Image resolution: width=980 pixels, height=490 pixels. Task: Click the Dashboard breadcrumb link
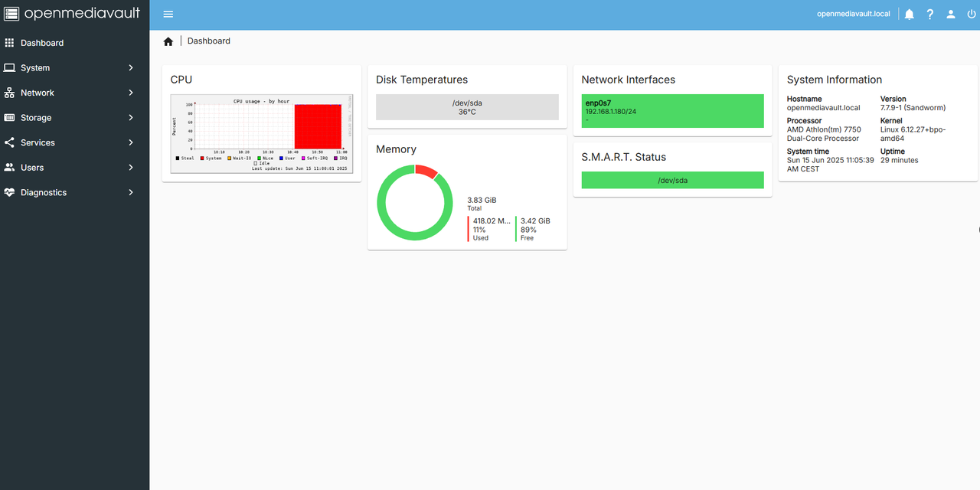tap(209, 41)
